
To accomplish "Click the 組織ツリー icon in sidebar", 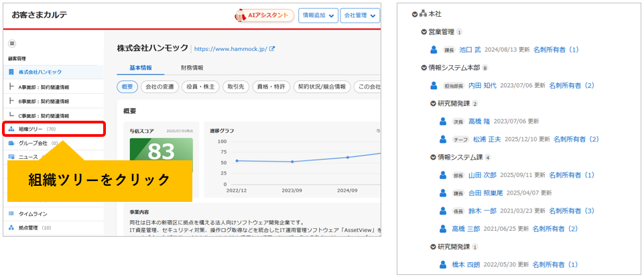I will click(11, 129).
